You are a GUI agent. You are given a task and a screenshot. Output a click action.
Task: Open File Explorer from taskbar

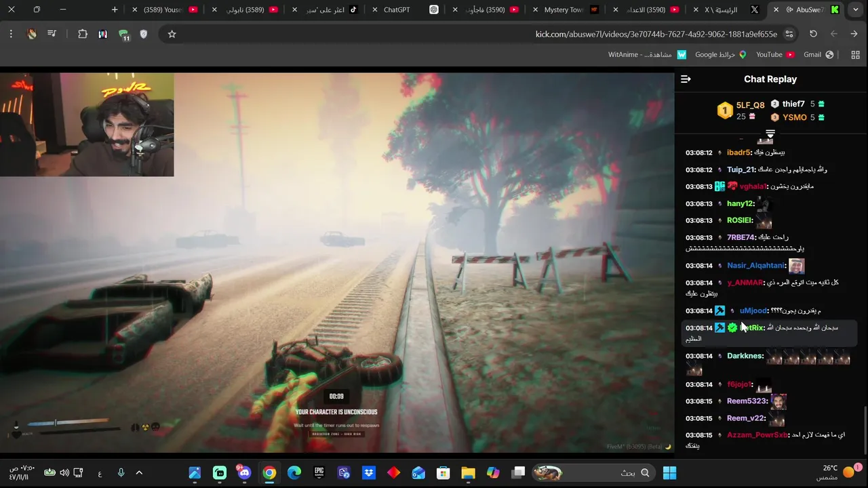click(x=468, y=472)
